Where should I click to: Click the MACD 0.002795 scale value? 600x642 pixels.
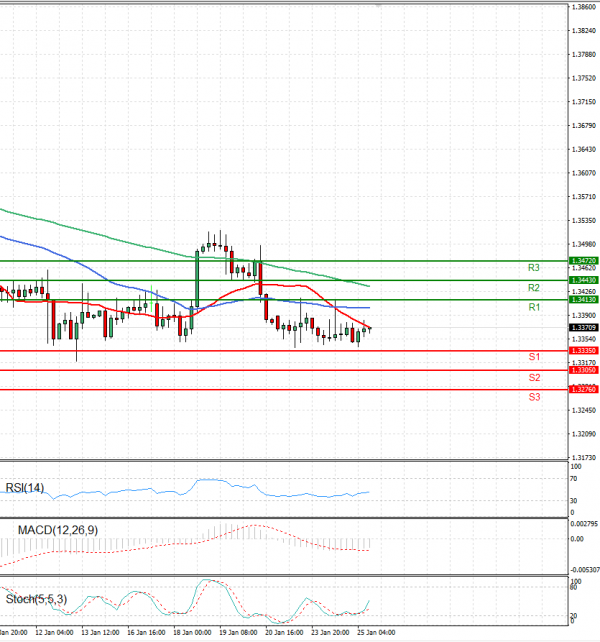tap(584, 524)
